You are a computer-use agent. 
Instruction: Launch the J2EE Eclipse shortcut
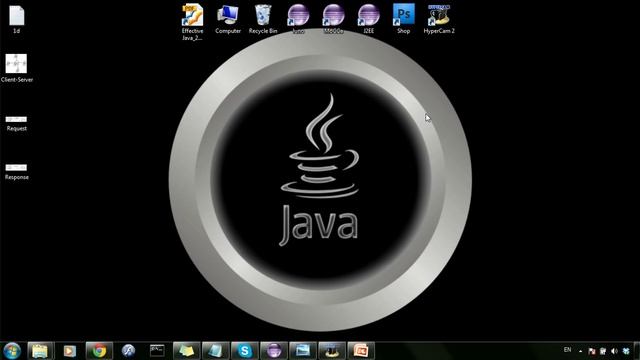(x=369, y=19)
